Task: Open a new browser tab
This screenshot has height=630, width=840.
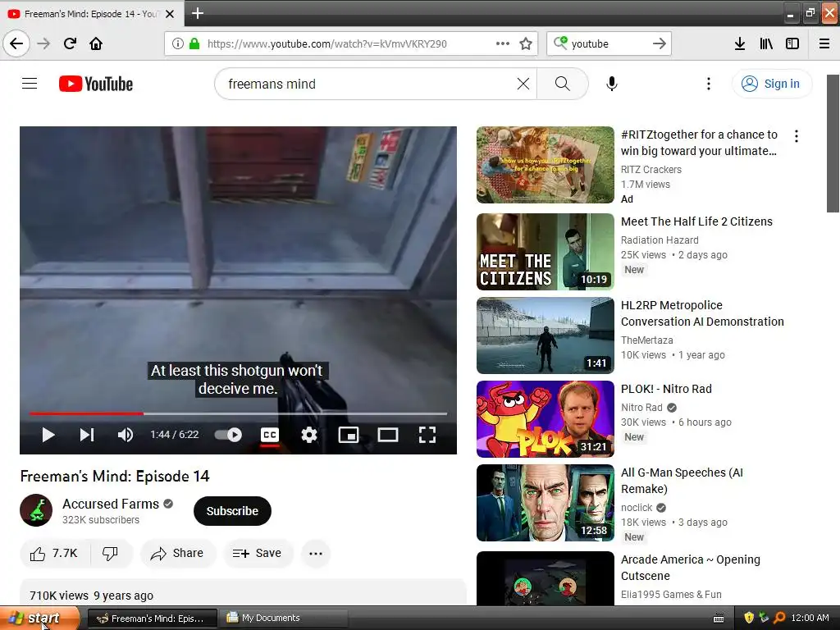Action: pos(198,13)
